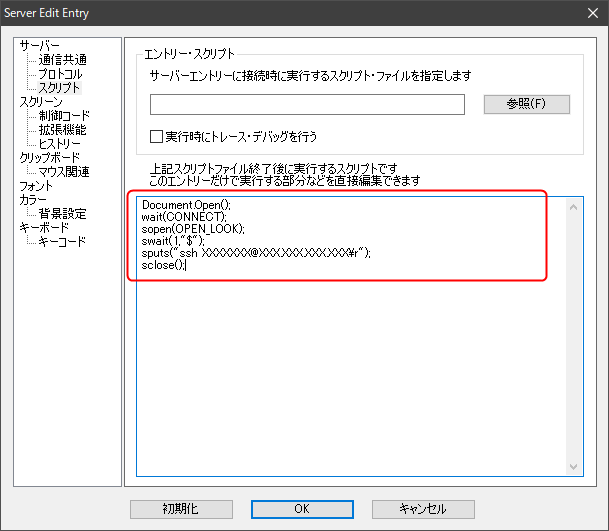The width and height of the screenshot is (609, 531).
Task: Select サーバー in the settings tree
Action: click(39, 45)
